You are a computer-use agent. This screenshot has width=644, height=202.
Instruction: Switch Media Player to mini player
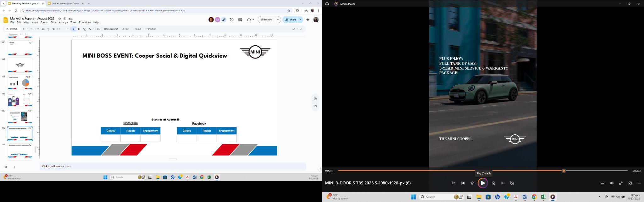pyautogui.click(x=630, y=183)
